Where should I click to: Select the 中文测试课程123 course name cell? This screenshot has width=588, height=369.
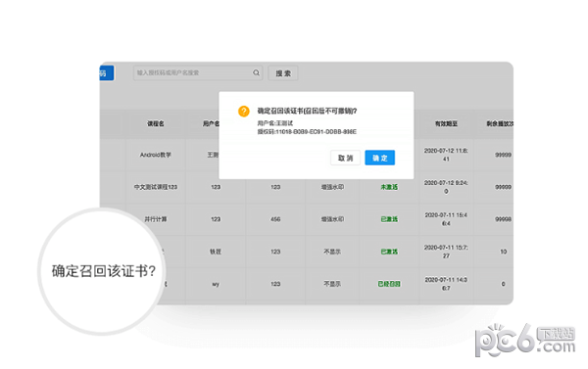pyautogui.click(x=156, y=187)
